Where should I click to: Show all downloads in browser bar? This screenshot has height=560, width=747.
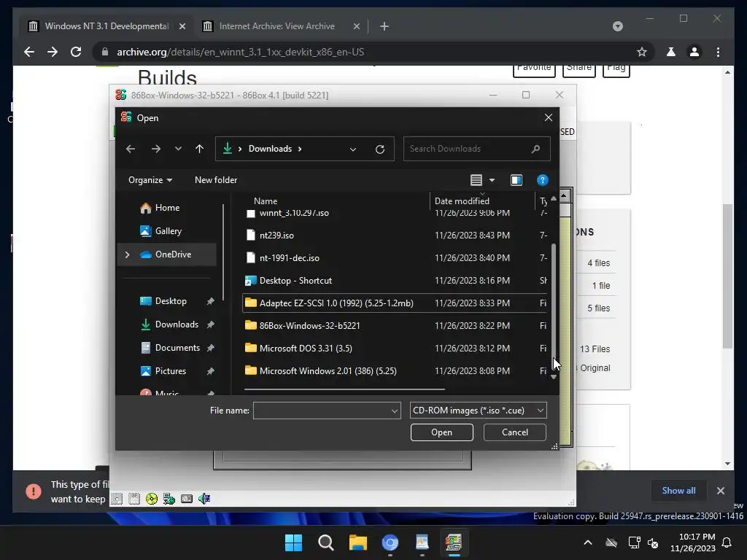click(678, 491)
